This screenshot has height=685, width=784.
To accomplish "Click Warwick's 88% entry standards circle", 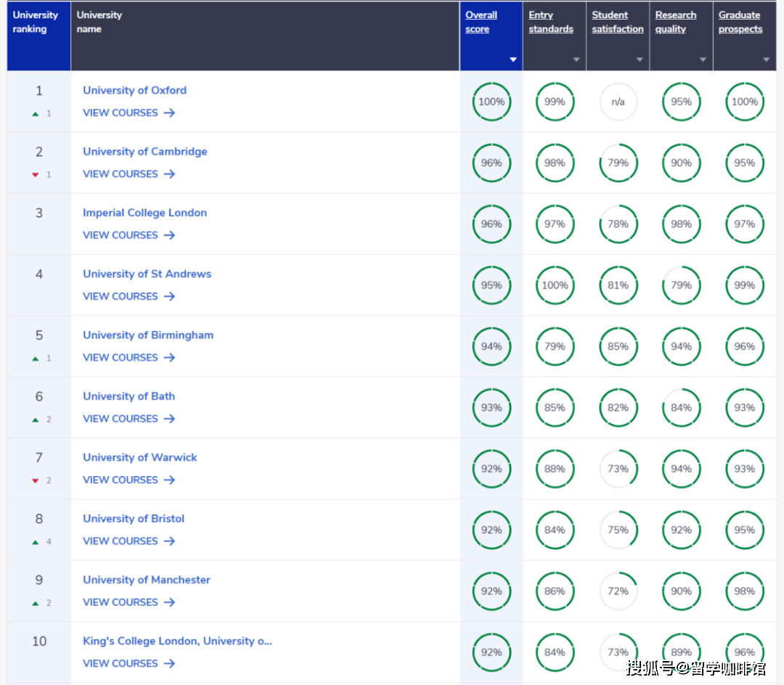I will click(x=555, y=469).
